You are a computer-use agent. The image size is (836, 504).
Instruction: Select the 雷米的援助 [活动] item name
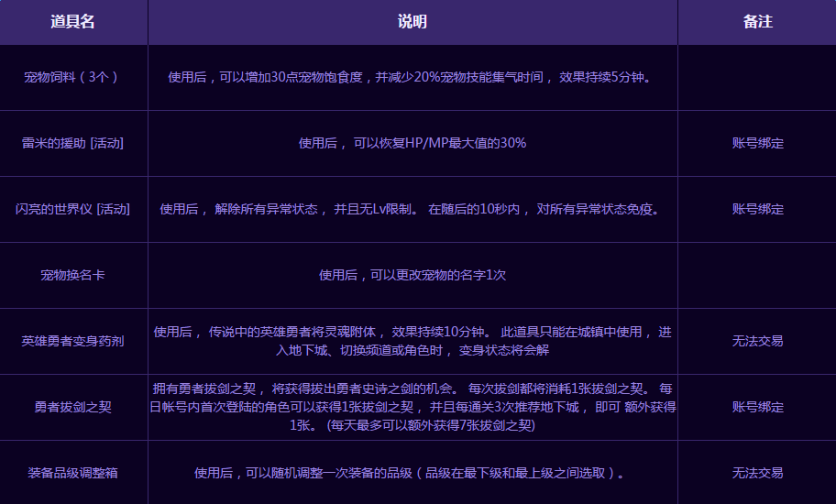[73, 143]
